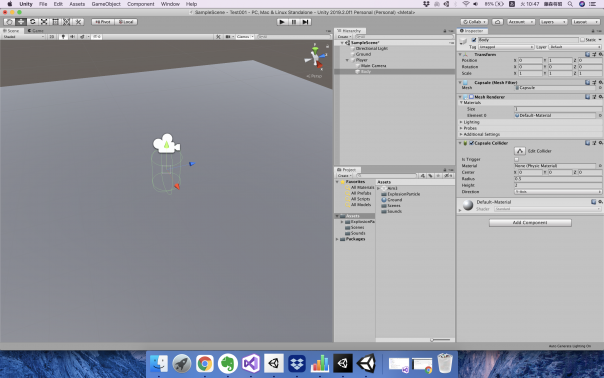Click the Add Component button
This screenshot has width=604, height=378.
coord(530,222)
